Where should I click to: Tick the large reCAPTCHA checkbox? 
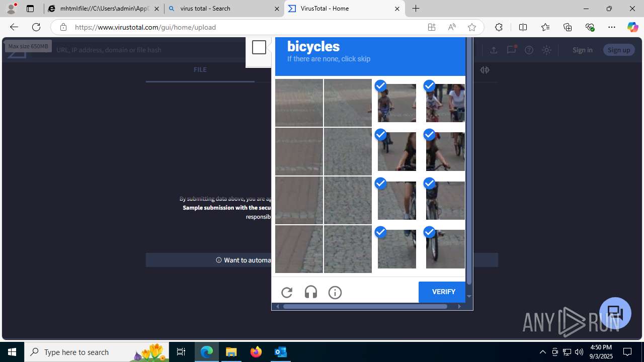259,47
